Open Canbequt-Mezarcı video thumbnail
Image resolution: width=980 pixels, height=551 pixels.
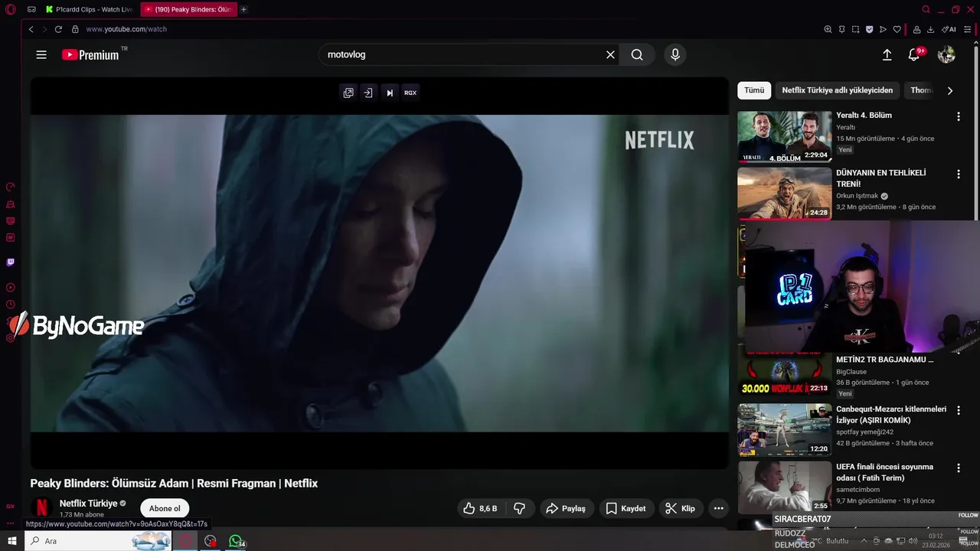(784, 429)
